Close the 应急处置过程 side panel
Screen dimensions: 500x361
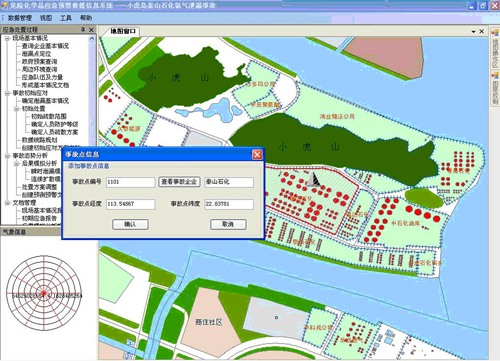point(91,30)
